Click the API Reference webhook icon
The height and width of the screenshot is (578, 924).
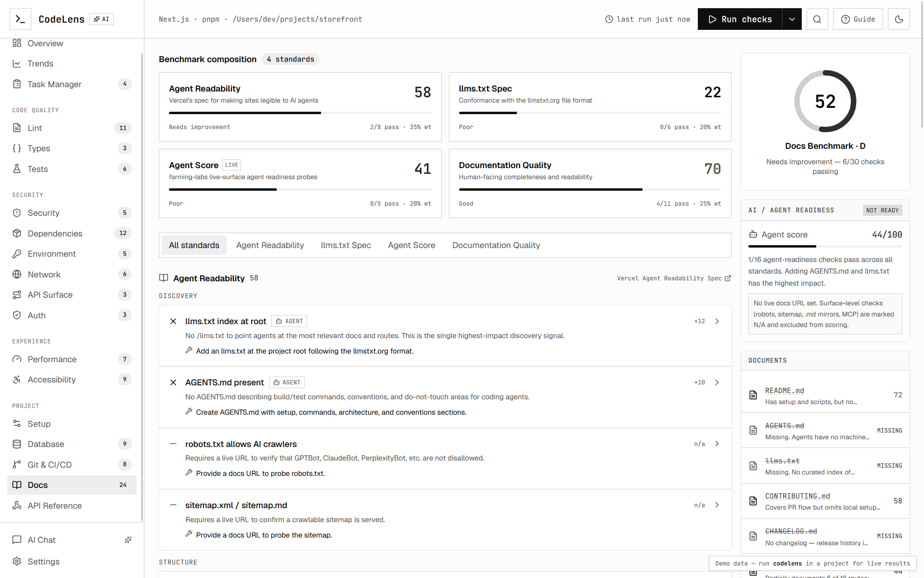pos(17,505)
